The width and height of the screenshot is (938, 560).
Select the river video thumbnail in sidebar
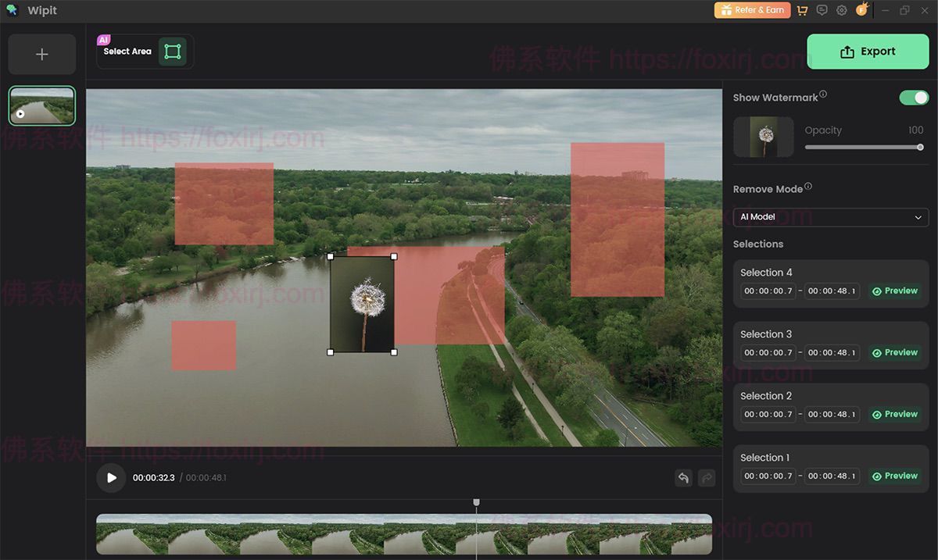pyautogui.click(x=41, y=105)
